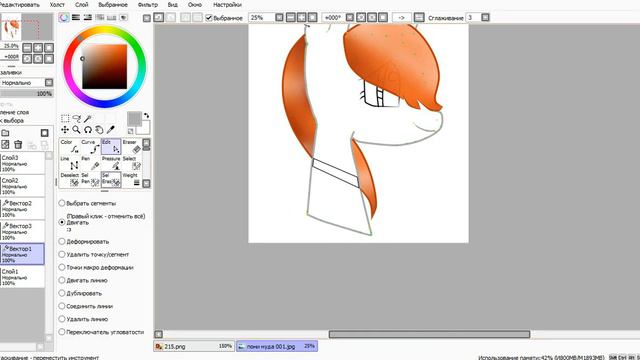
Task: Select the Move tool
Action: (65, 130)
